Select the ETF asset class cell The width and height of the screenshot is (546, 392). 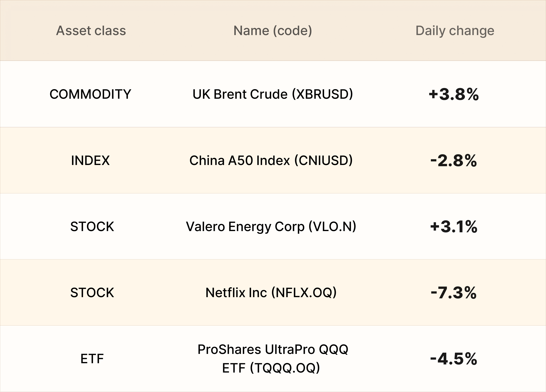coord(92,359)
